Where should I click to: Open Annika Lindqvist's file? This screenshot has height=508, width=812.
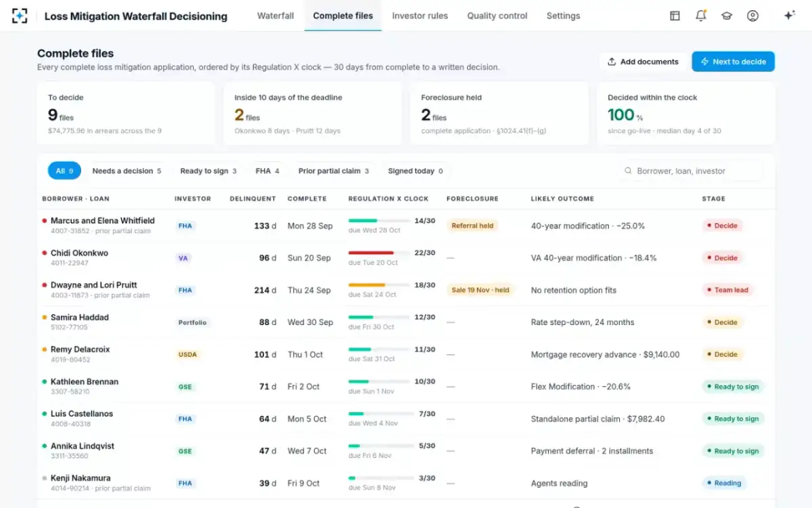(x=83, y=446)
